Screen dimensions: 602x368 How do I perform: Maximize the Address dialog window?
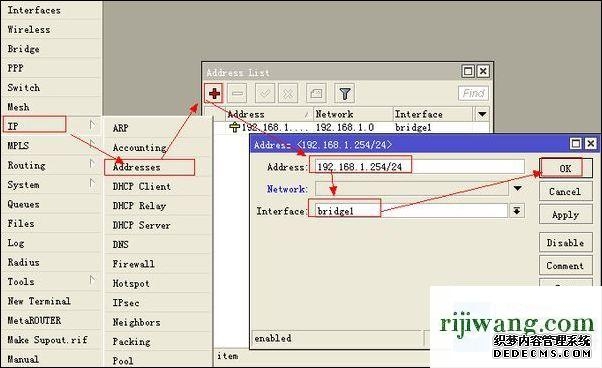[576, 144]
